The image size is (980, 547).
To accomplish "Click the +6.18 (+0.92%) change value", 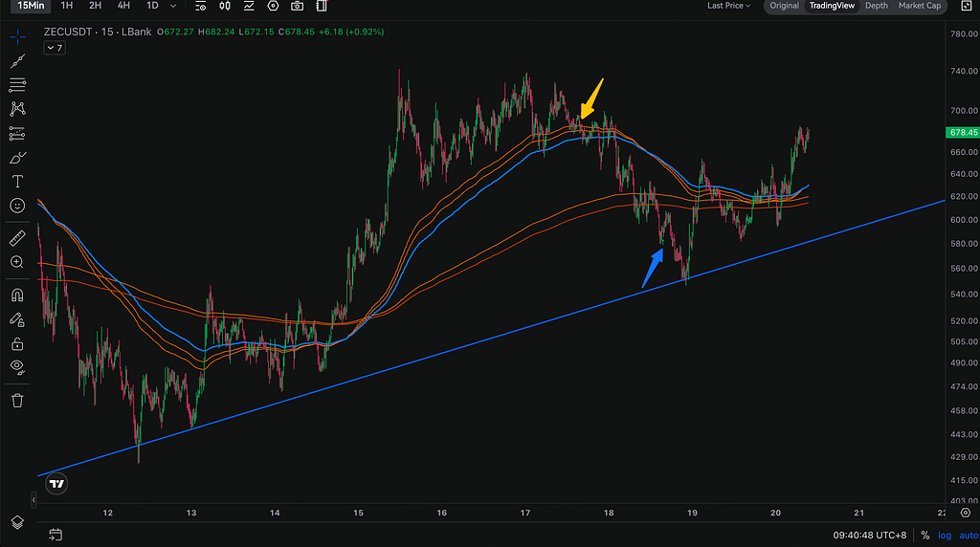I will coord(351,32).
